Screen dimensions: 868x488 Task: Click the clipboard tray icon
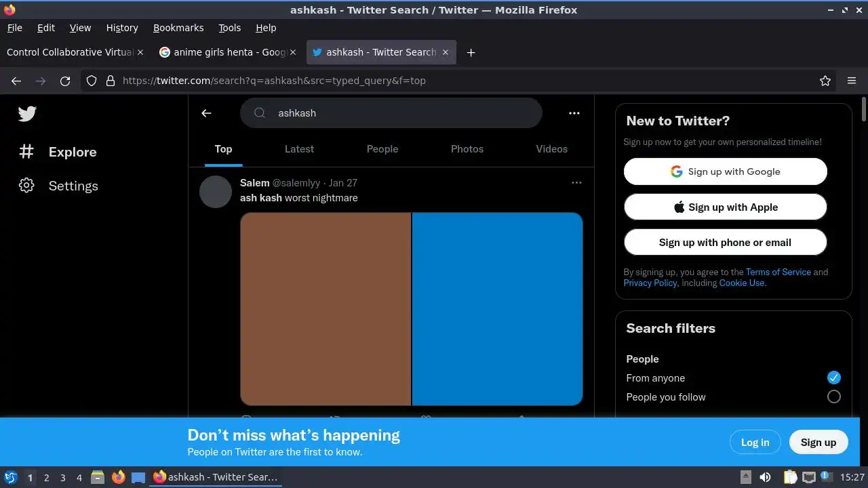pos(790,477)
